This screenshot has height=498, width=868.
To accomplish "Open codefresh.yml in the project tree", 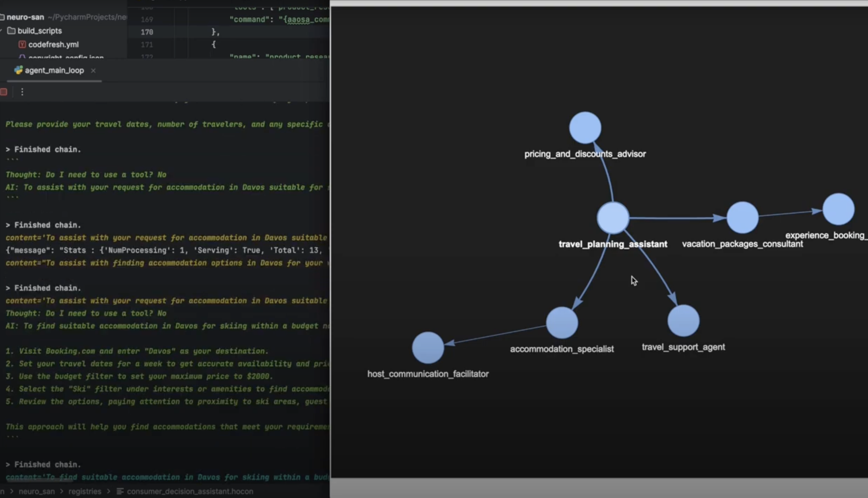I will point(53,44).
